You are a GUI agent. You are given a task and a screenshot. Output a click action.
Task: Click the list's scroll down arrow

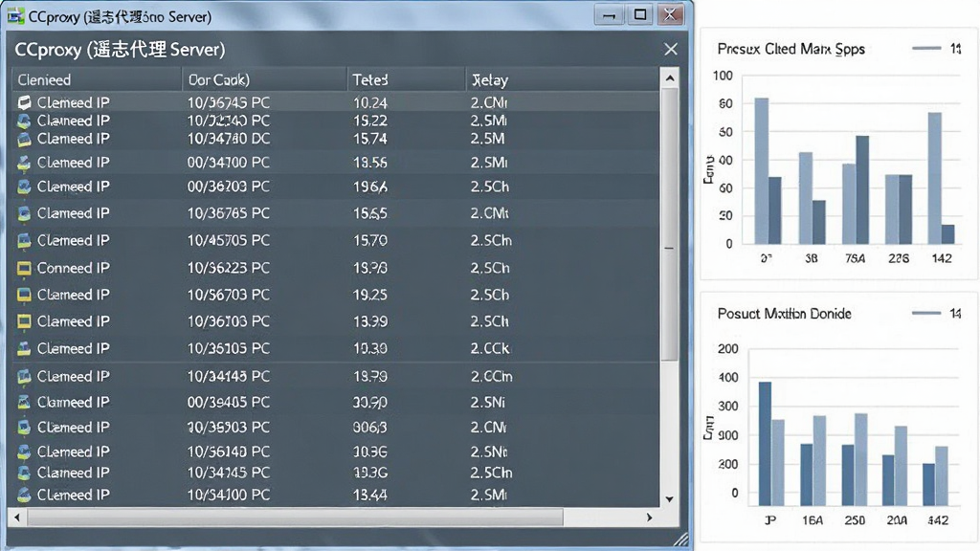pyautogui.click(x=670, y=499)
